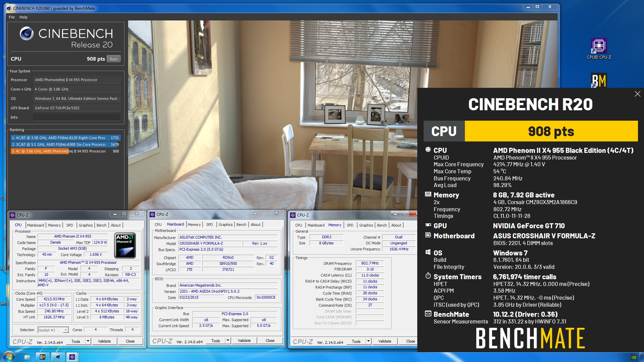Open the Help menu in Cinebench
Image resolution: width=644 pixels, height=362 pixels.
[x=23, y=17]
